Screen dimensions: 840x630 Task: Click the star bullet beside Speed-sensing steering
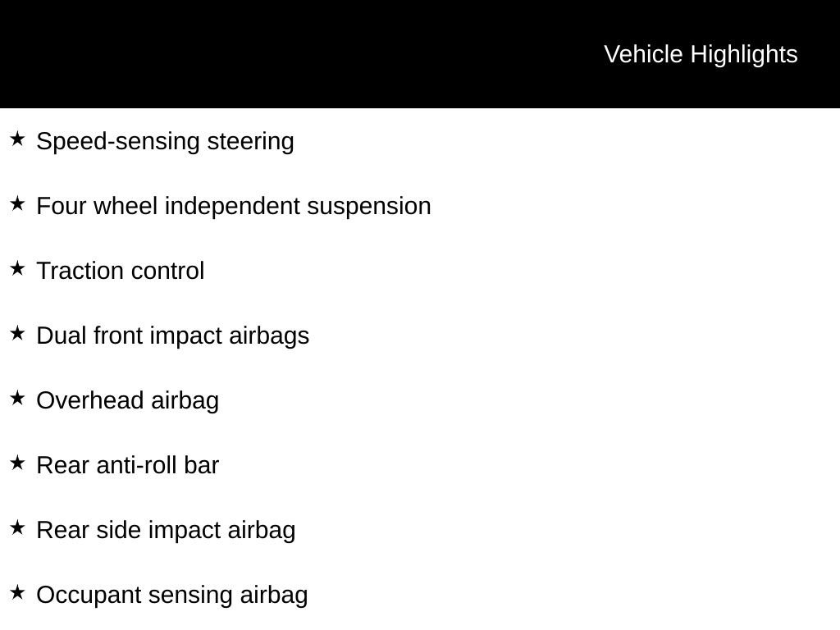tap(17, 139)
